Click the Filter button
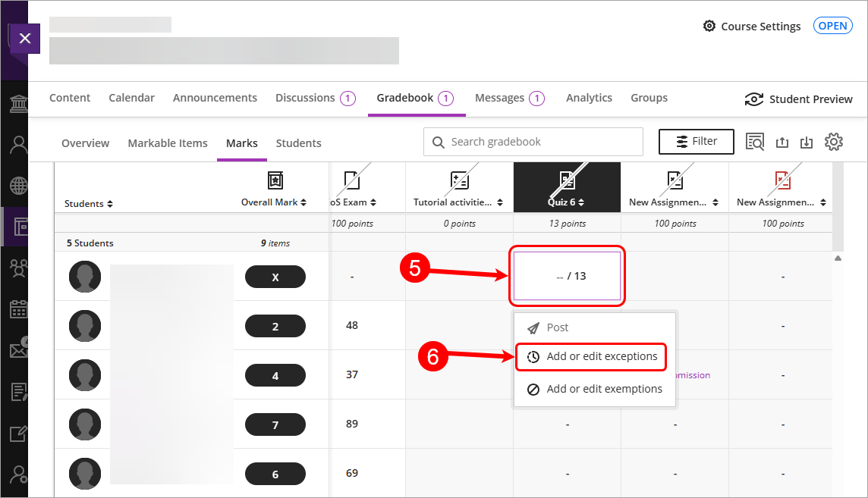The image size is (868, 498). [696, 141]
